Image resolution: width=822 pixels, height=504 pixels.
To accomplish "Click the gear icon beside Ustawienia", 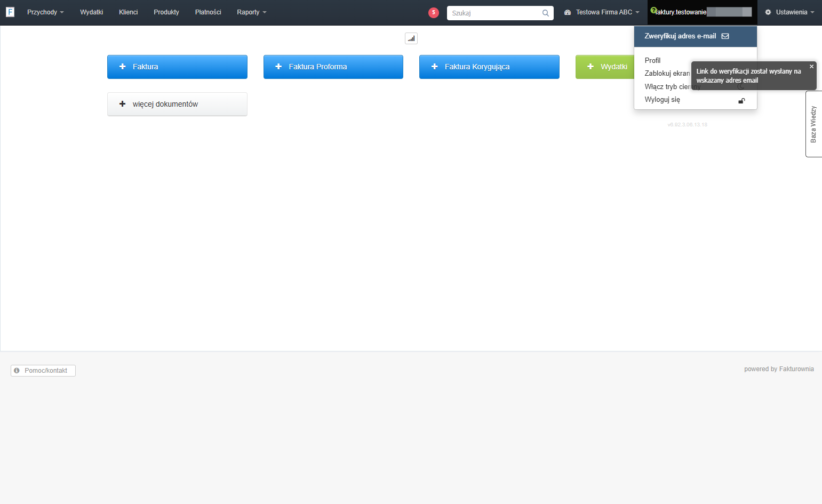I will tap(768, 12).
